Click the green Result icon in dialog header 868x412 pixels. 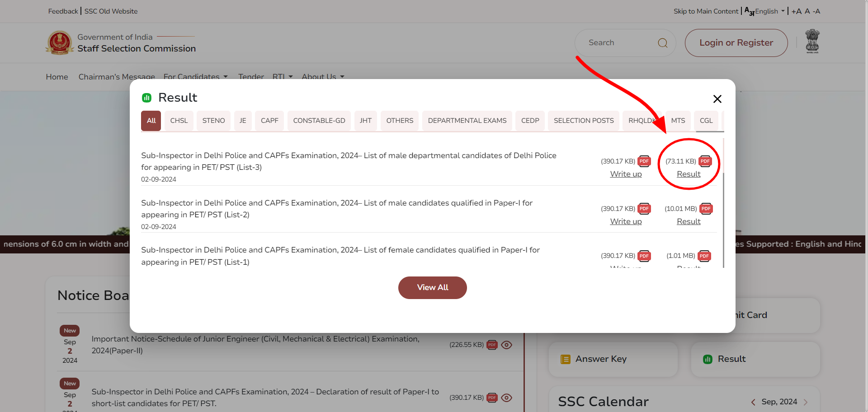146,98
